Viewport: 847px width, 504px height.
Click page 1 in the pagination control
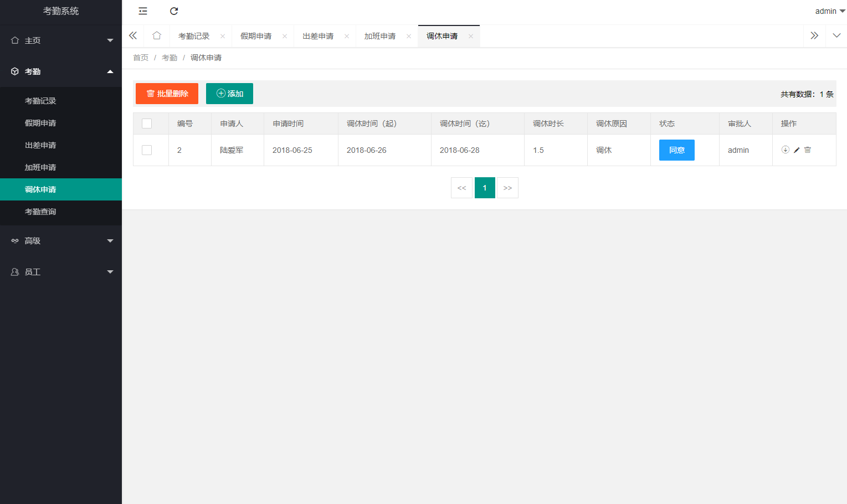pos(485,187)
